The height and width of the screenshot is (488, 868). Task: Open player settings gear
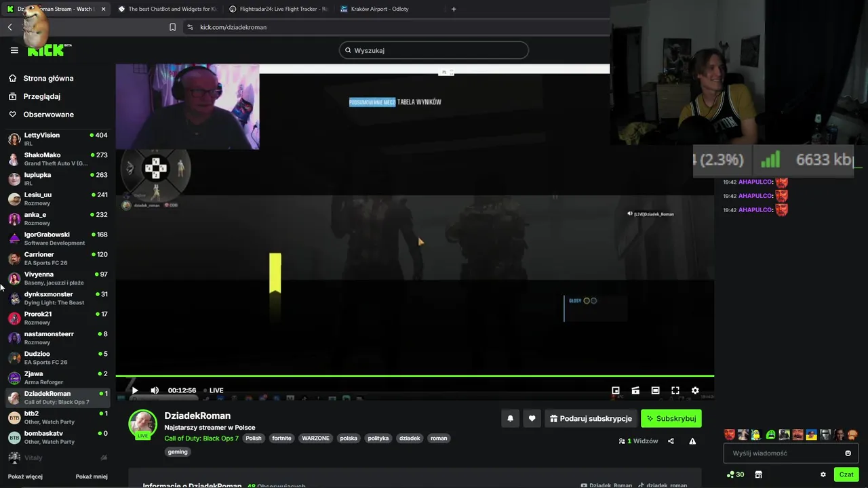click(x=695, y=390)
